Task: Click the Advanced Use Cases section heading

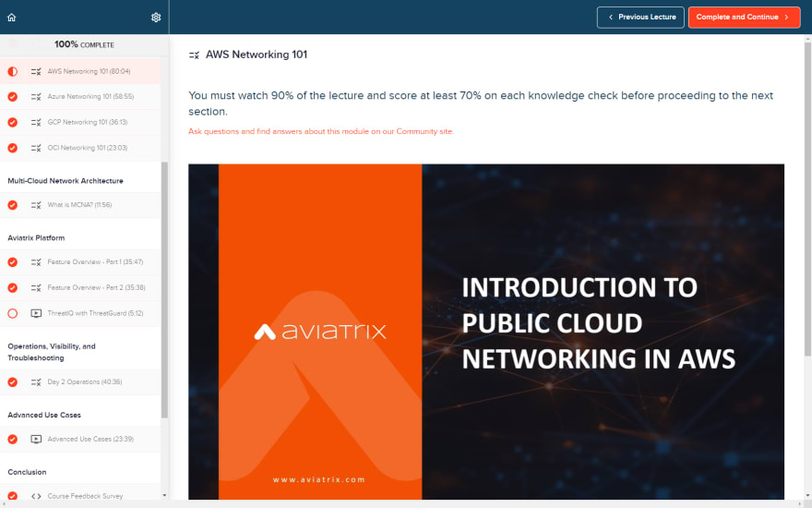Action: (x=44, y=416)
